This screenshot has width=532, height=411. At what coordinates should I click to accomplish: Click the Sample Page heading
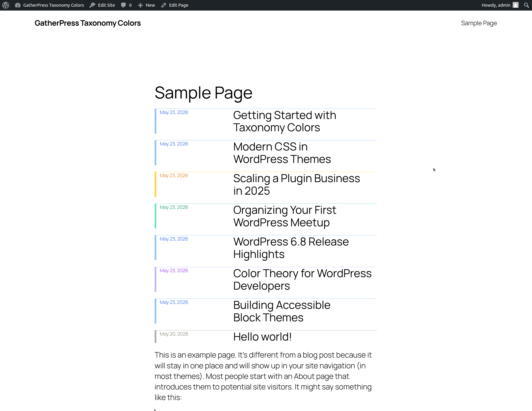pos(203,93)
